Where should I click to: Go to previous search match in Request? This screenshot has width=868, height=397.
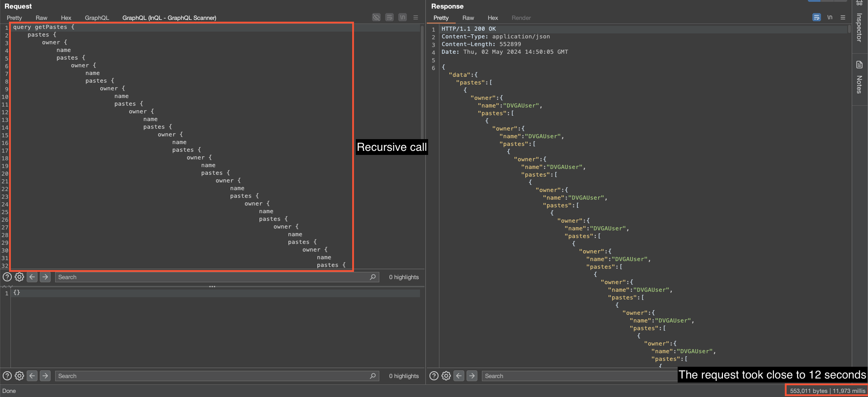(x=32, y=277)
